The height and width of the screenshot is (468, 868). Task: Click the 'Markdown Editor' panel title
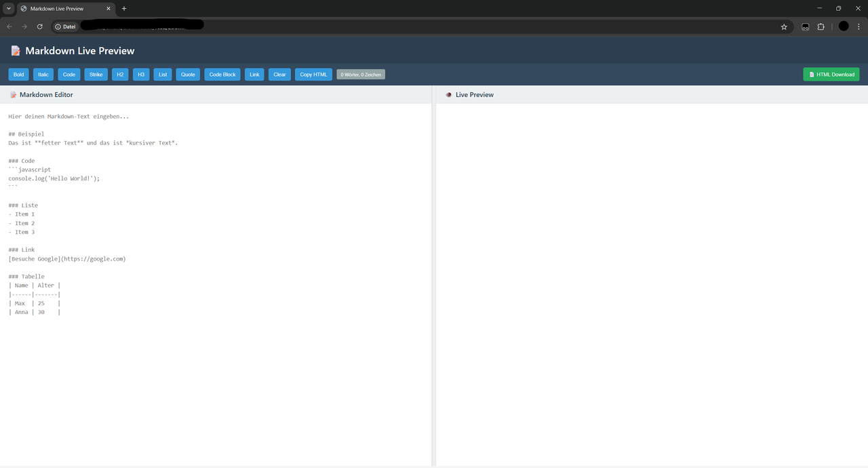[x=46, y=95]
